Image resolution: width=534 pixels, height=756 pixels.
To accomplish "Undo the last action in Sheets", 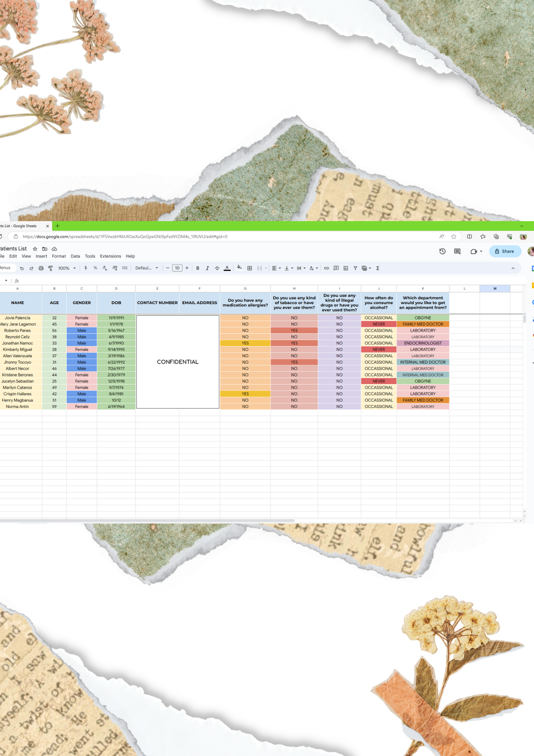I will pos(22,268).
